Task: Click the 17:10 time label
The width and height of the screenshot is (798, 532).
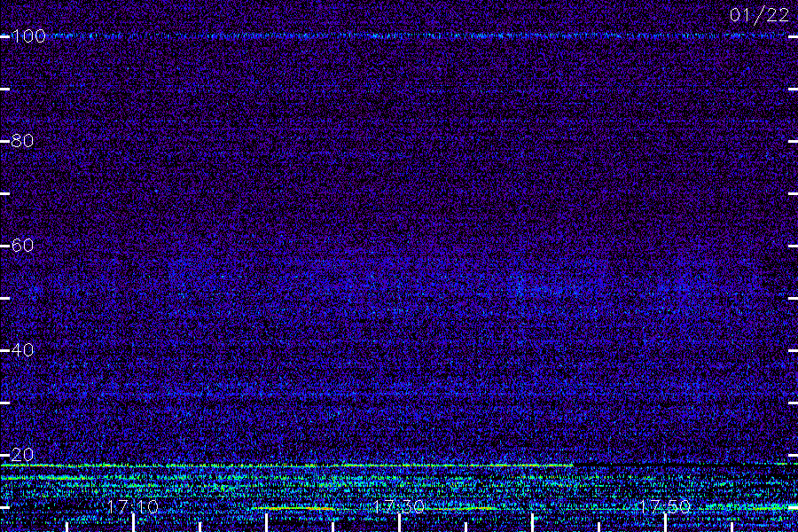Action: pyautogui.click(x=133, y=506)
